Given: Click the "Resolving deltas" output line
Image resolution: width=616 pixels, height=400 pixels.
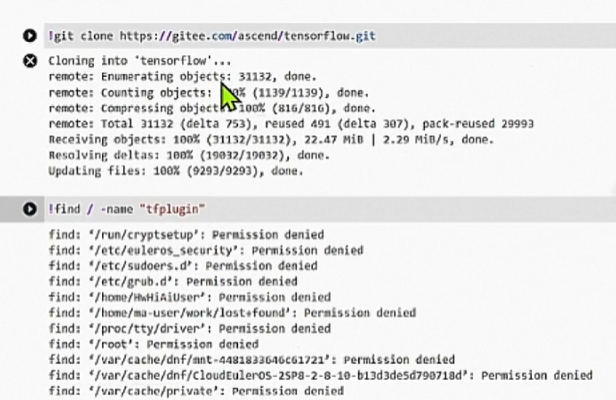Looking at the screenshot, I should 188,156.
